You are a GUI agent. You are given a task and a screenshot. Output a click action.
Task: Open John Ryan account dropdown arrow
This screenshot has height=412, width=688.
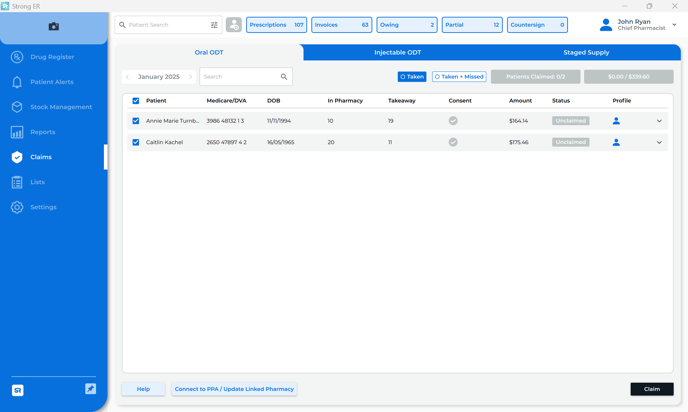(x=674, y=25)
